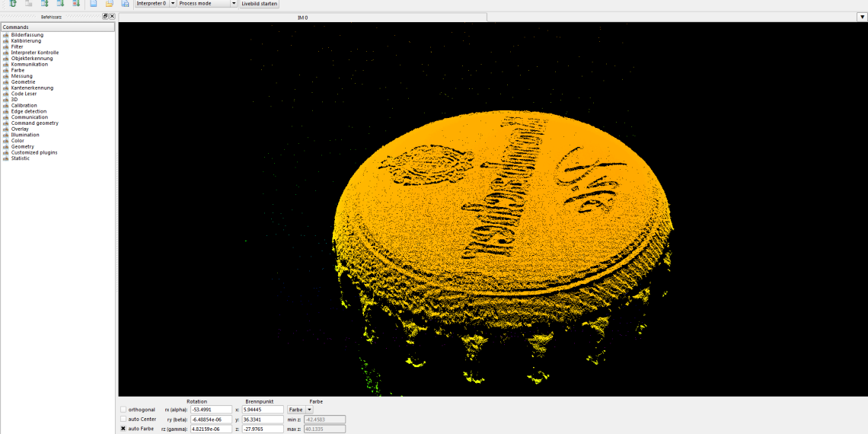Float the Befehlssatz panel with undock icon

point(106,16)
